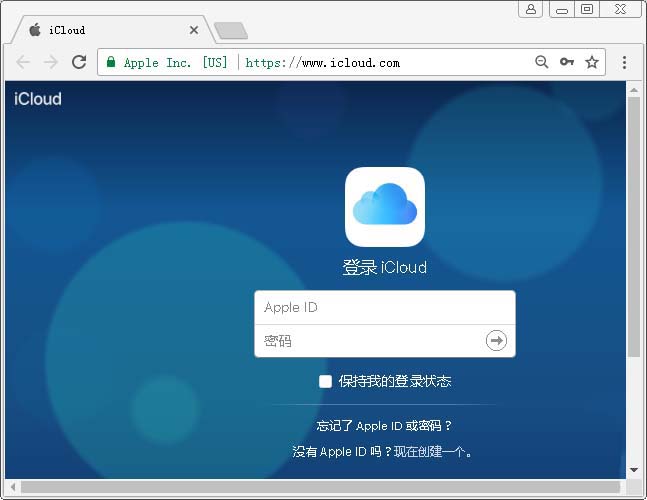This screenshot has height=500, width=647.
Task: Select the iCloud browser tab
Action: tap(111, 30)
